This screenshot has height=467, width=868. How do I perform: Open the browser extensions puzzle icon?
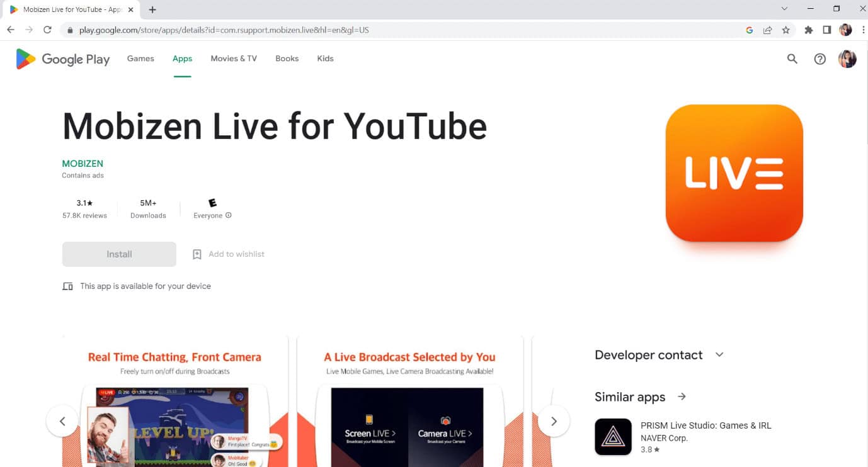click(808, 30)
